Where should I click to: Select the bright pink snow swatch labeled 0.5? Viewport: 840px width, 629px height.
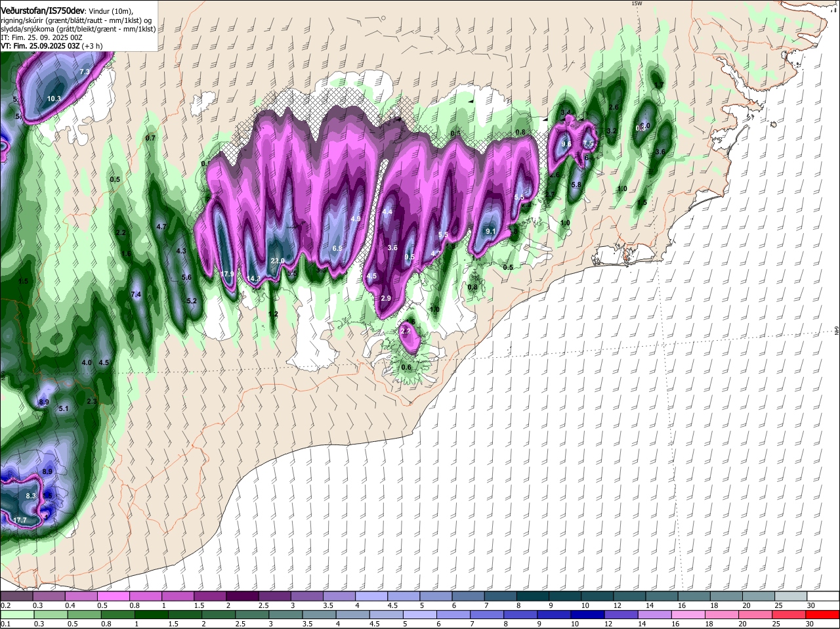(113, 596)
